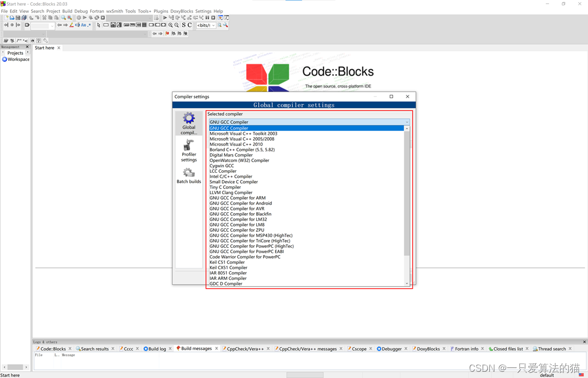Click the Zoom out toolbar icon

176,25
